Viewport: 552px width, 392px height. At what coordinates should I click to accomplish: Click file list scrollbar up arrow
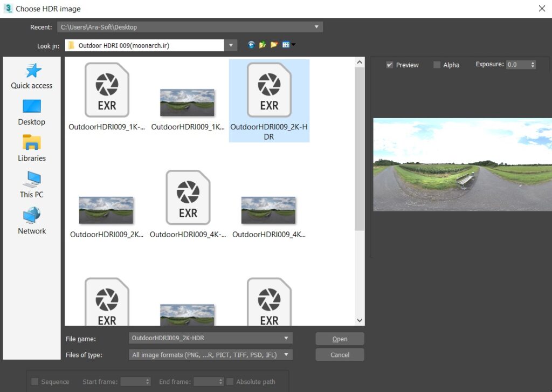pyautogui.click(x=360, y=63)
